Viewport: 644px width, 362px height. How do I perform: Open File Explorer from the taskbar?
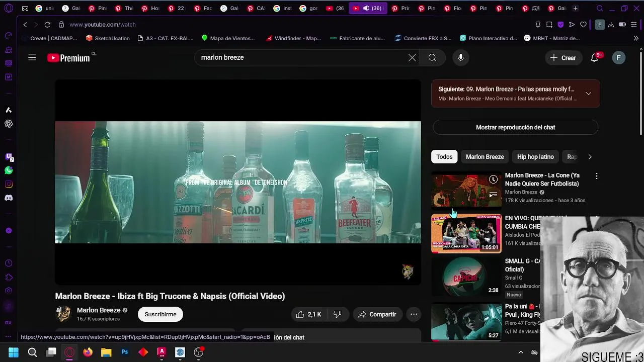(106, 352)
